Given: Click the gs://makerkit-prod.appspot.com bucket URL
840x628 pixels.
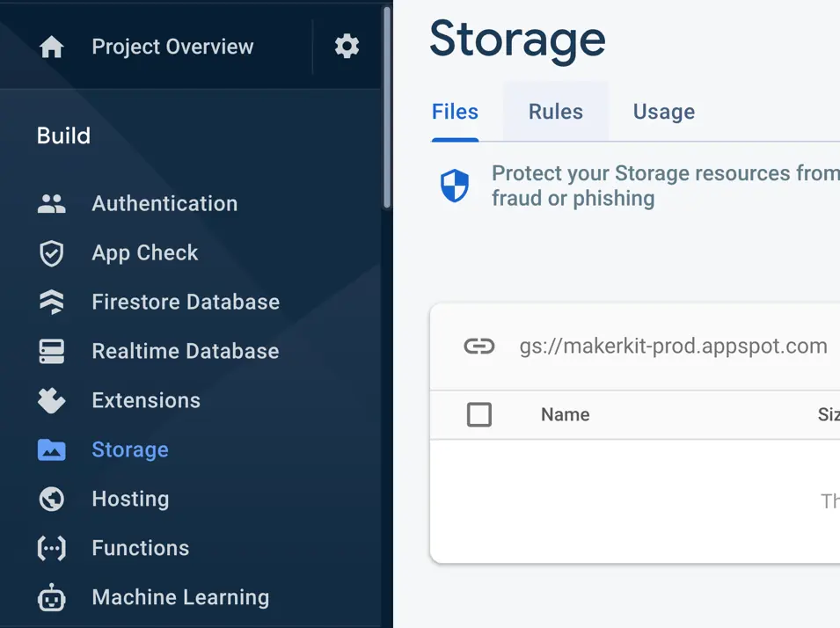Looking at the screenshot, I should 673,347.
